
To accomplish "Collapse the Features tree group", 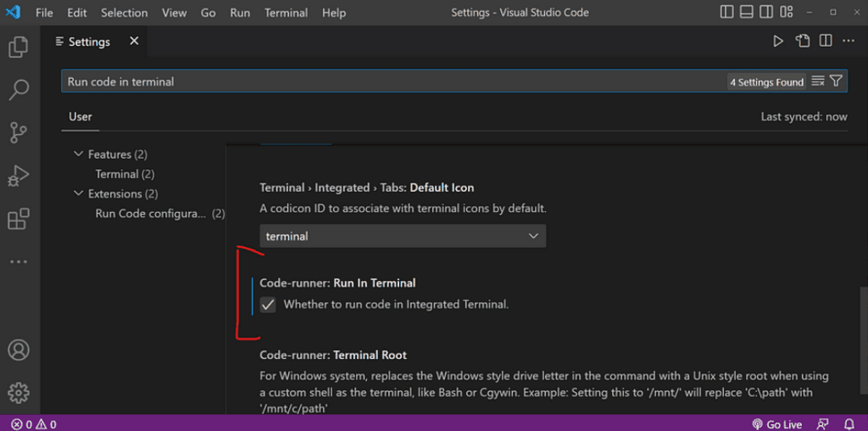I will pyautogui.click(x=77, y=154).
